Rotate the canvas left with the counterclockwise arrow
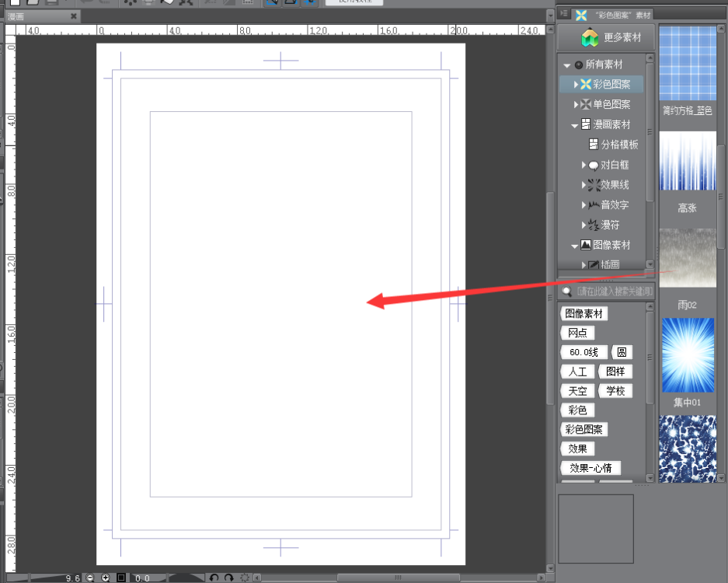 point(214,578)
